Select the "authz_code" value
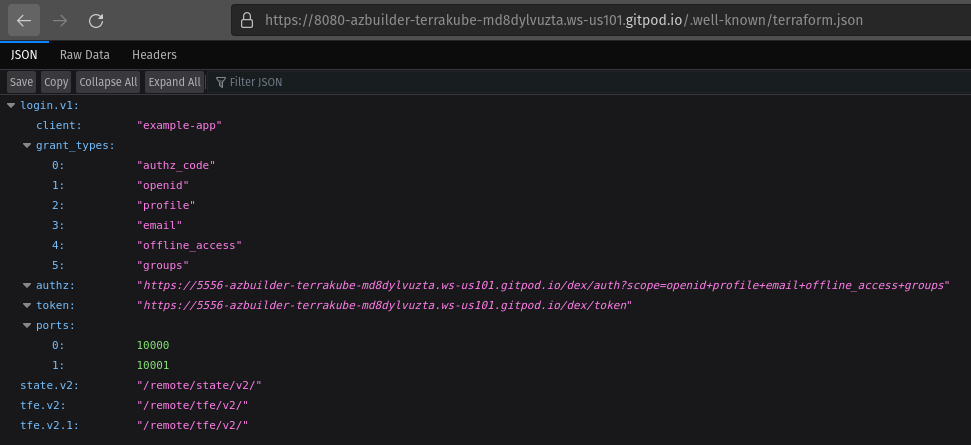 (x=176, y=165)
